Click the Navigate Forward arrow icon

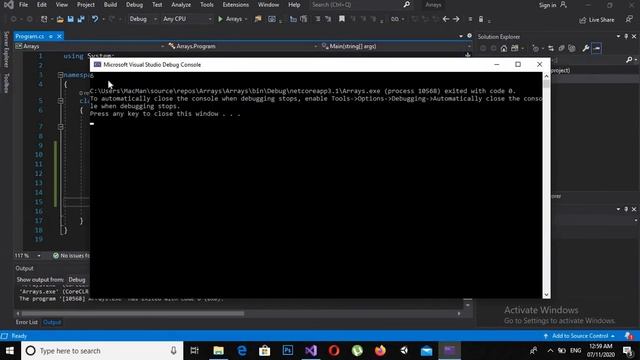456,19
